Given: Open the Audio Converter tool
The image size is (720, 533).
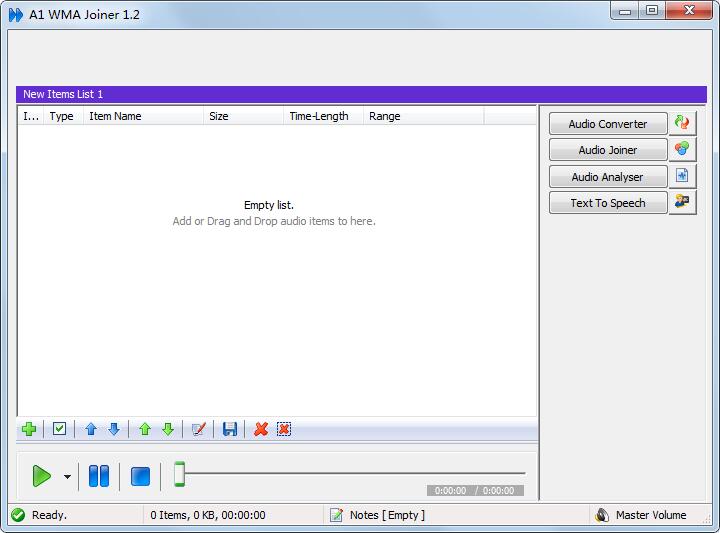Looking at the screenshot, I should tap(608, 124).
